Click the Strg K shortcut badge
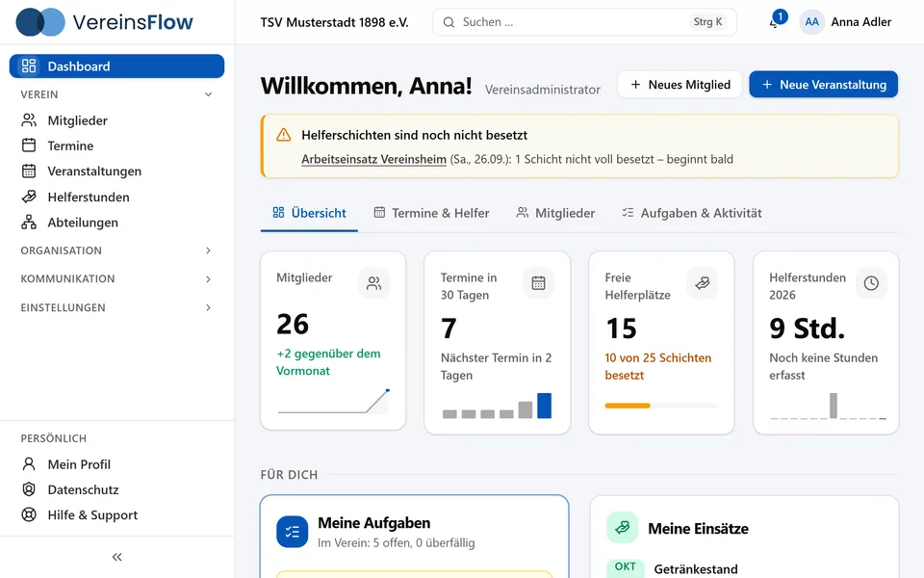924x578 pixels. (707, 22)
